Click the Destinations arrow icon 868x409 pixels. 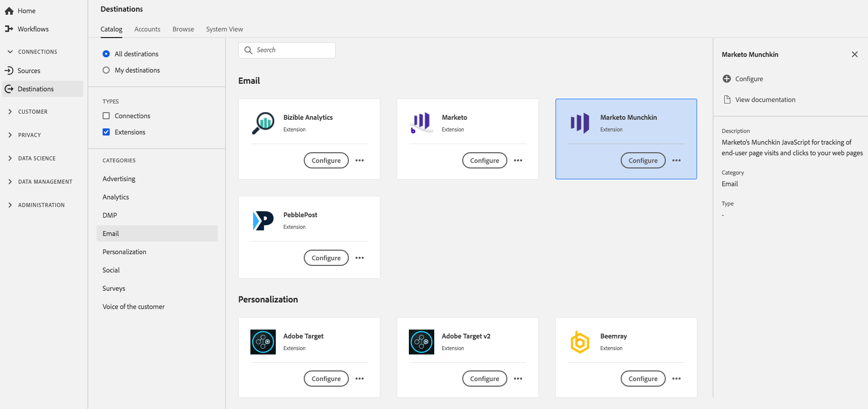[x=9, y=89]
